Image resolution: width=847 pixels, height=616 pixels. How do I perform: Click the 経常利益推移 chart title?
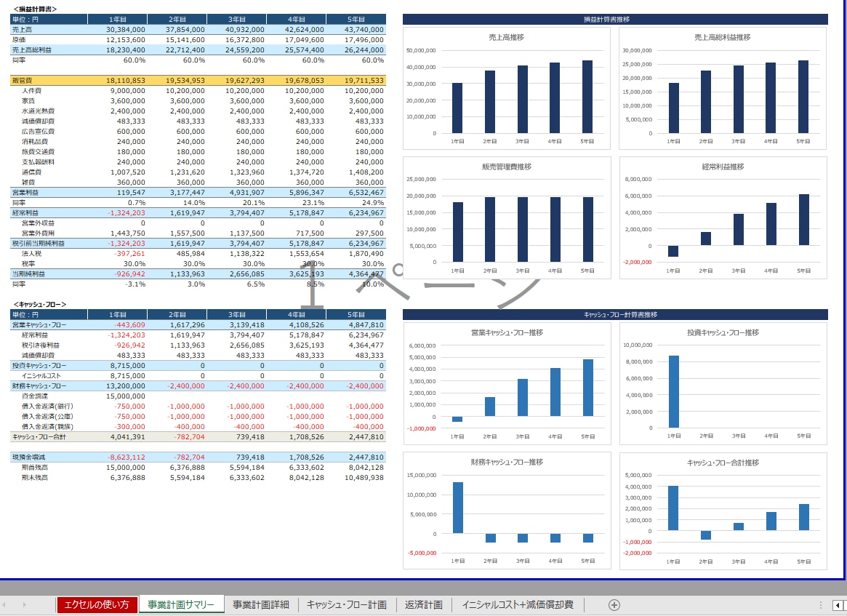(x=723, y=167)
